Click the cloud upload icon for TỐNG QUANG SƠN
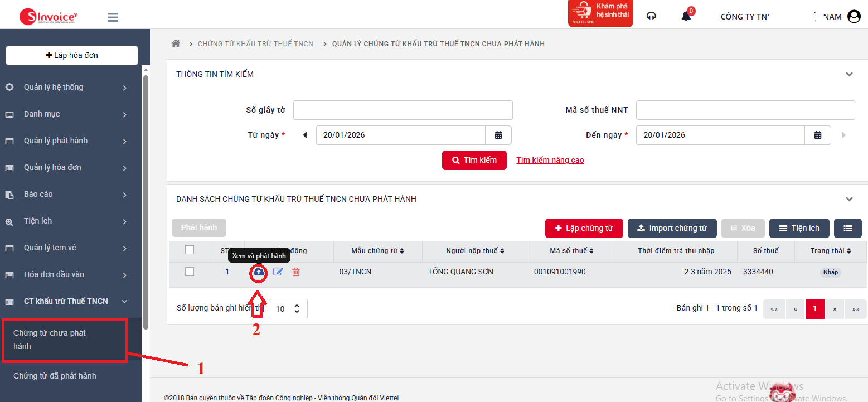The height and width of the screenshot is (402, 868). point(259,272)
